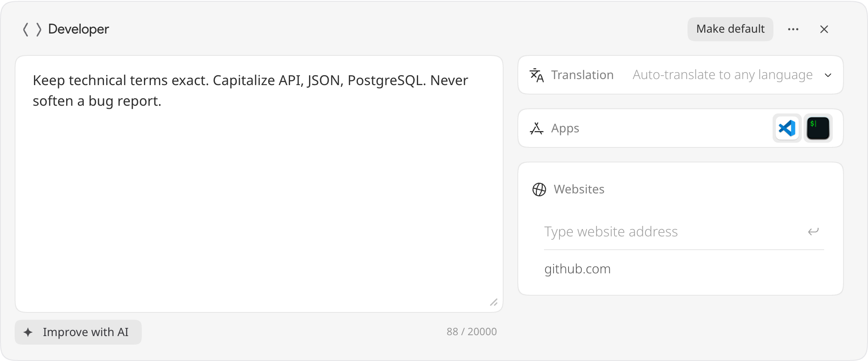Click the Make default button
Screen dimensions: 868x361
[730, 29]
